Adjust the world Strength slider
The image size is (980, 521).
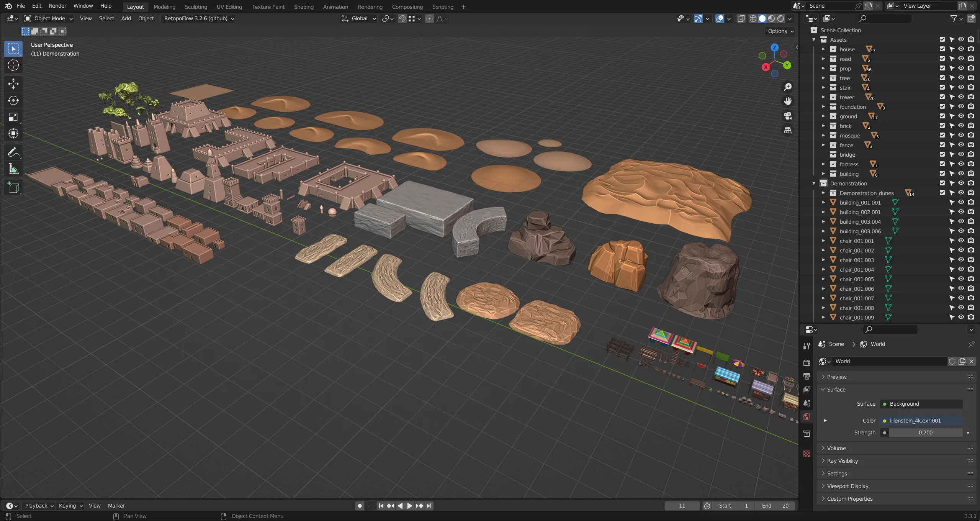click(925, 432)
